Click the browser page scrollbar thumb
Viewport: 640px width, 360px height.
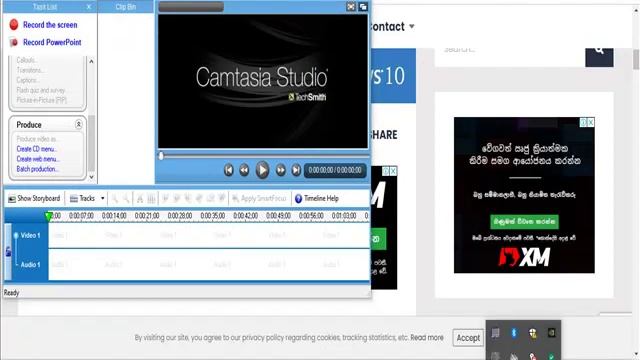pos(636,59)
